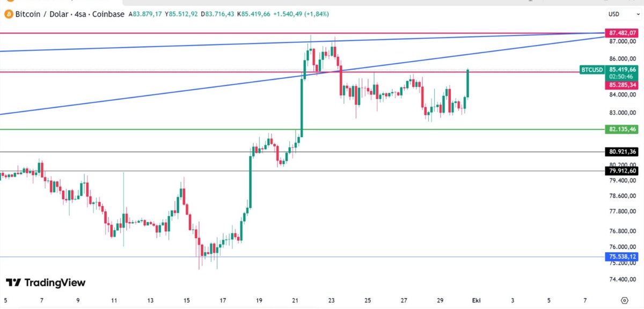The height and width of the screenshot is (309, 644).
Task: Select the 87.482,07 price label
Action: tap(622, 33)
